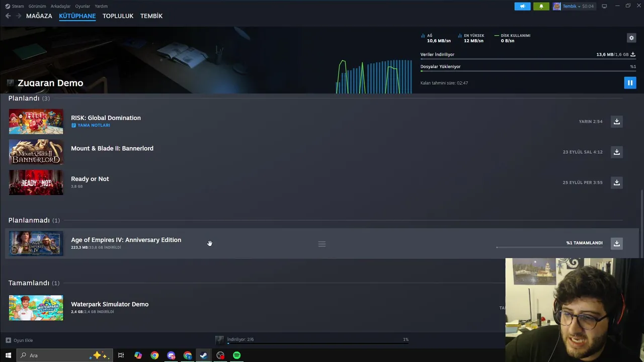The height and width of the screenshot is (362, 644).
Task: Click Age of Empires IV: Anniversary Edition title
Action: [126, 240]
